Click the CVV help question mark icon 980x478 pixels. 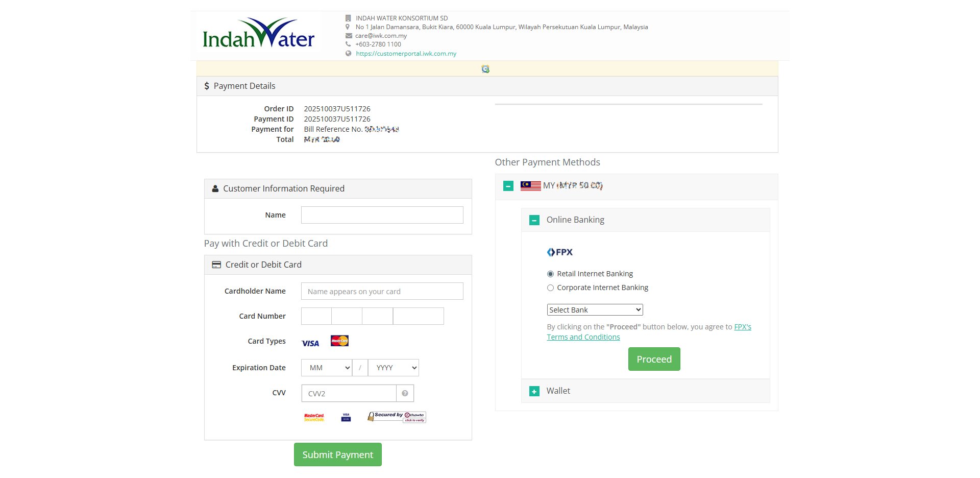click(405, 393)
